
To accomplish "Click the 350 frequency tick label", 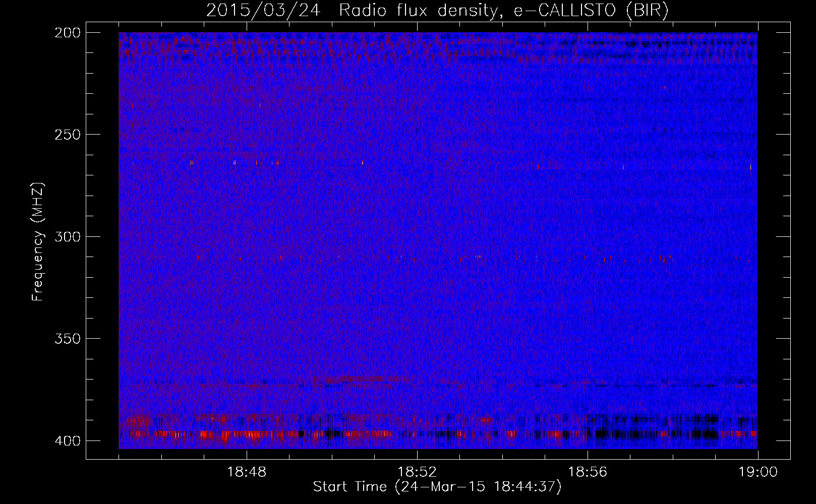I will [x=67, y=339].
